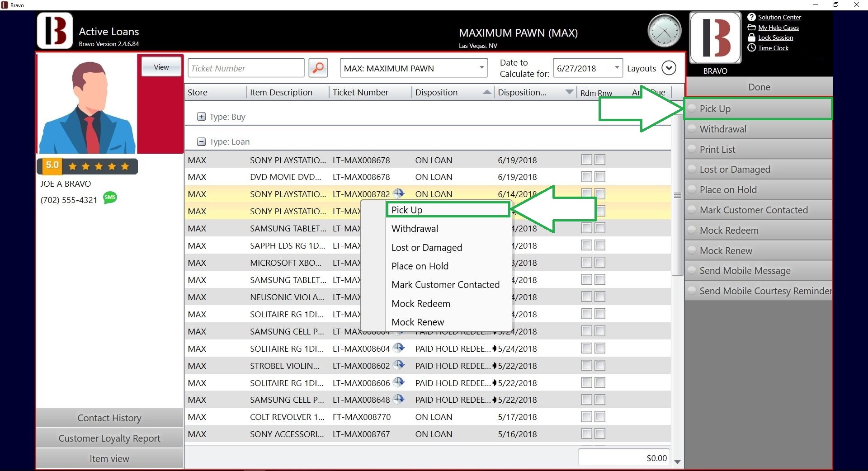
Task: Click Print List in the right panel
Action: [759, 149]
